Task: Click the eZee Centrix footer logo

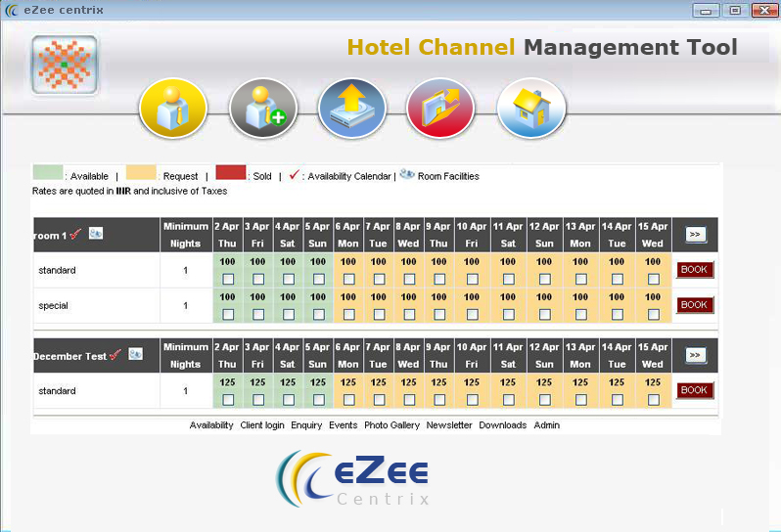Action: pyautogui.click(x=352, y=479)
